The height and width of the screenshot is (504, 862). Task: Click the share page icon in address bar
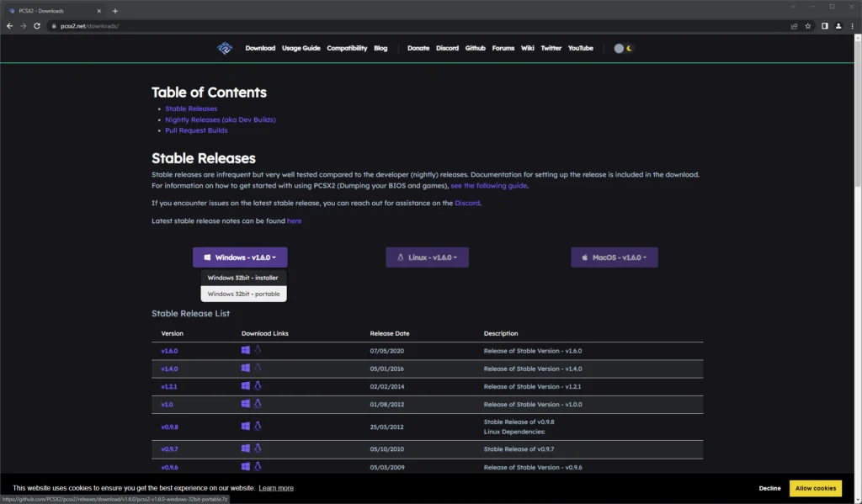point(794,26)
